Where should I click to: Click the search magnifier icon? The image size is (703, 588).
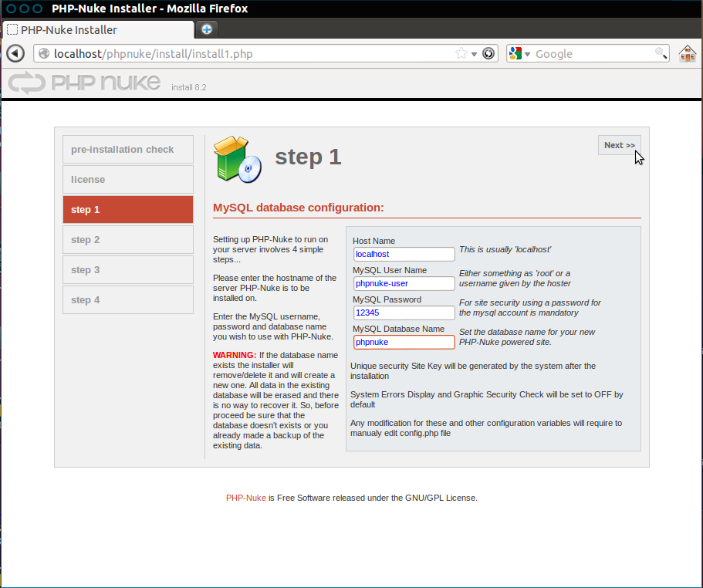661,54
